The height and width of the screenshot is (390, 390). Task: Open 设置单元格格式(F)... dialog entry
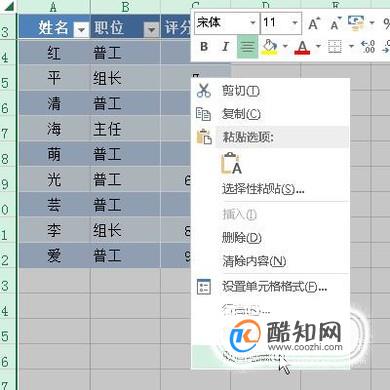pyautogui.click(x=275, y=286)
